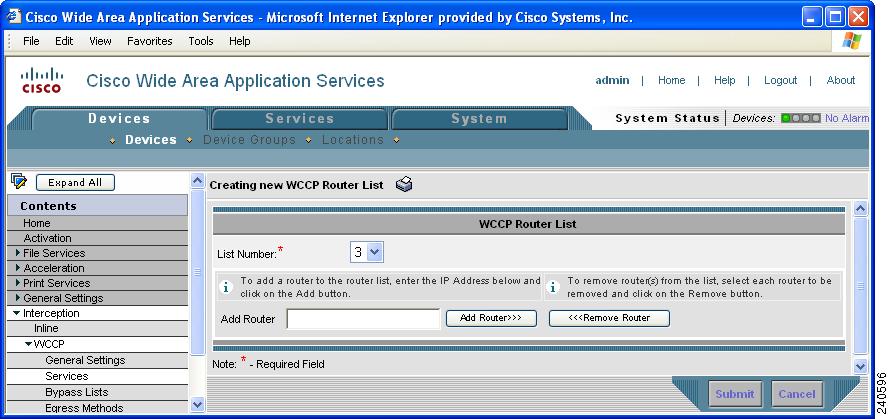Screen dimensions: 890x419
Task: Open the Help menu in menu bar
Action: pyautogui.click(x=240, y=41)
